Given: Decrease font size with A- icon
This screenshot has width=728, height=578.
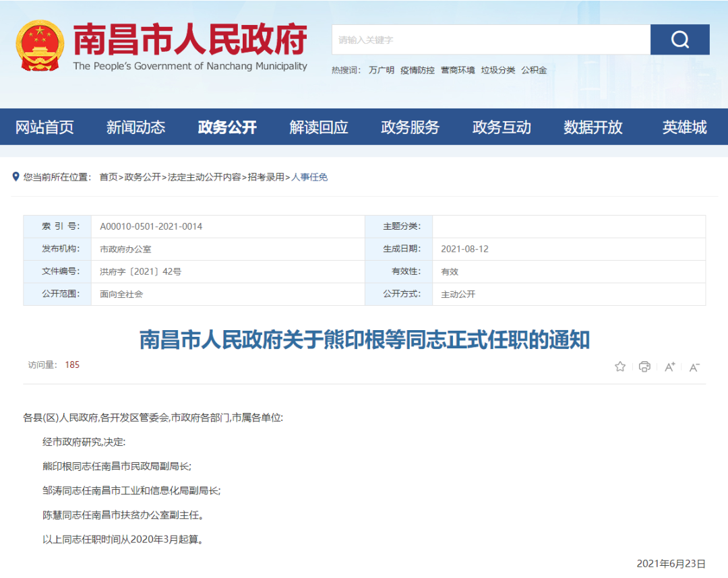Looking at the screenshot, I should coord(694,367).
